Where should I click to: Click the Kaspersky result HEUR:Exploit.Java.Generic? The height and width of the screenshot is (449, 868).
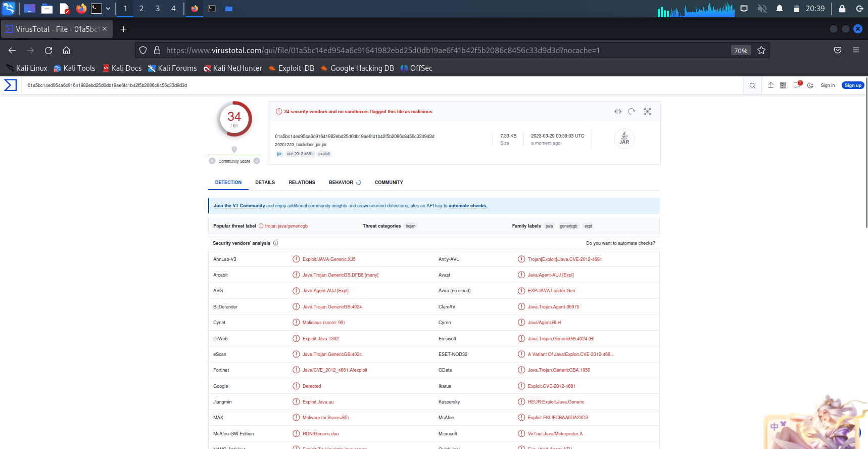pyautogui.click(x=556, y=402)
